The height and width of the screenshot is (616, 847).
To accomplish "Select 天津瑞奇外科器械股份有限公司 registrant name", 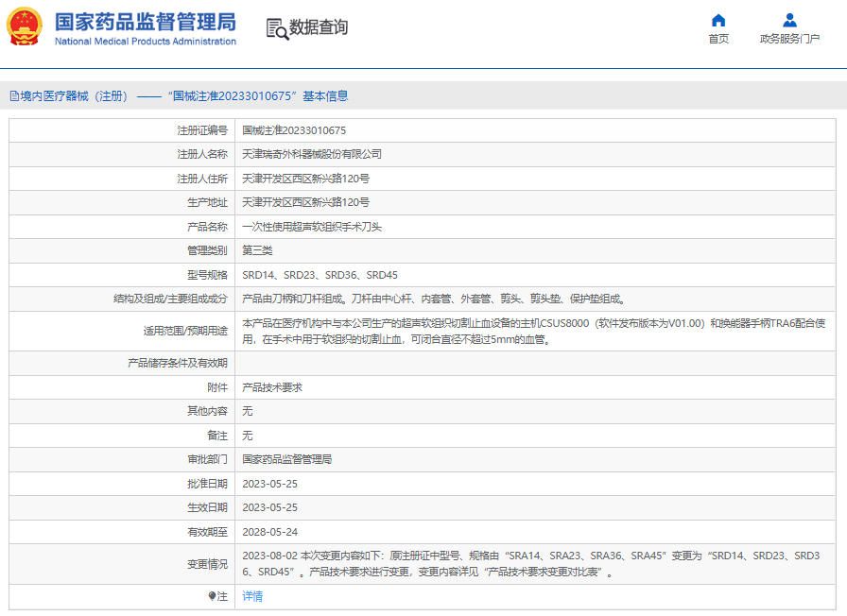I will coord(312,154).
